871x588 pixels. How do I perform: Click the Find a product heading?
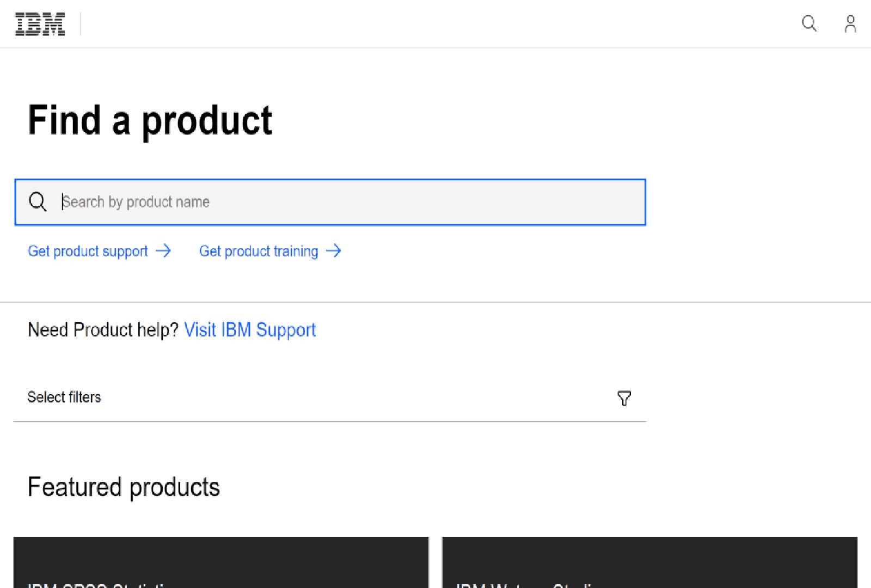[x=150, y=120]
